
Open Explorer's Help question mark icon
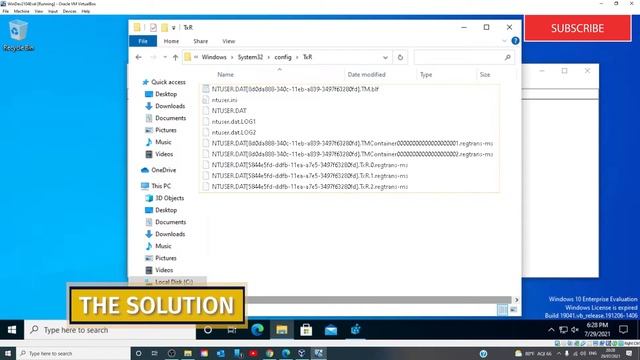pos(515,41)
